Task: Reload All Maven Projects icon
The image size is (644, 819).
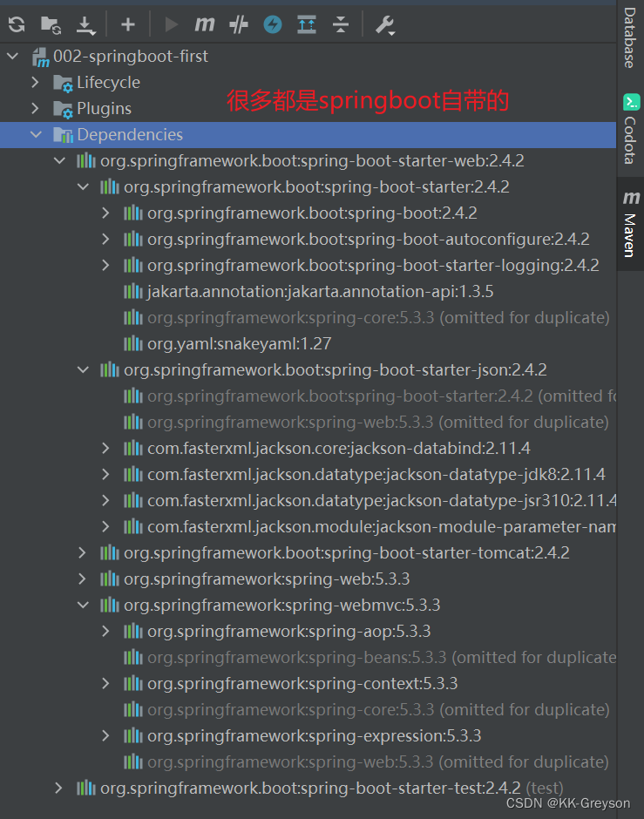Action: (17, 24)
